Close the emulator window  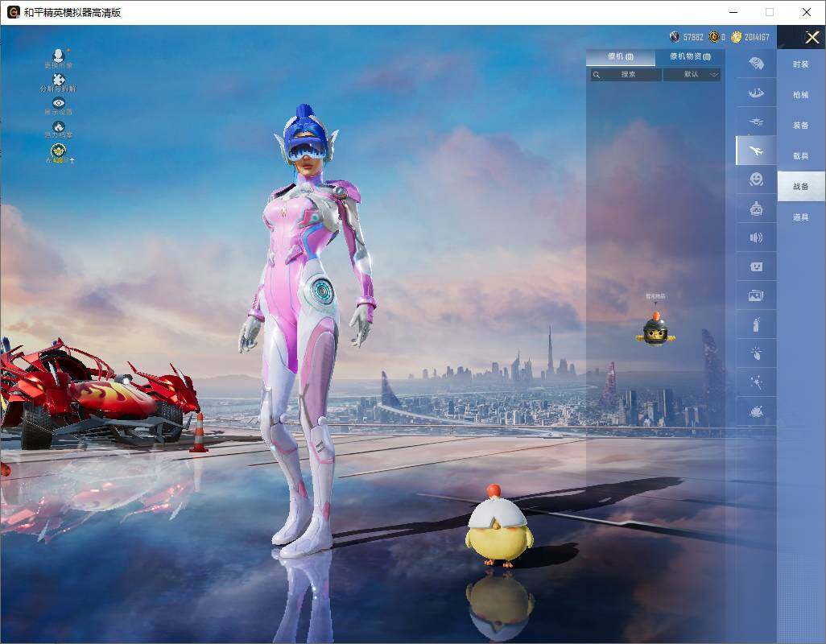[x=807, y=12]
